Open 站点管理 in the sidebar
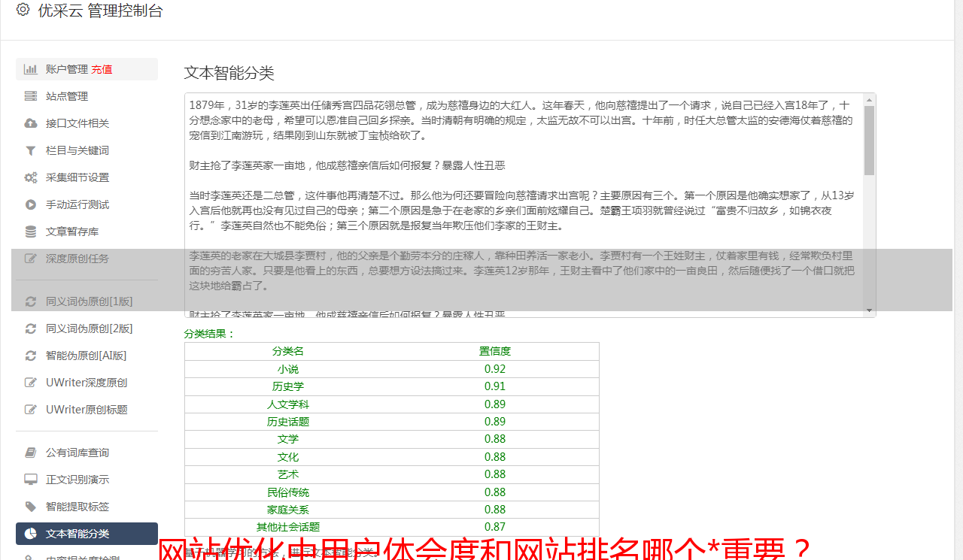The height and width of the screenshot is (560, 963). 87,96
